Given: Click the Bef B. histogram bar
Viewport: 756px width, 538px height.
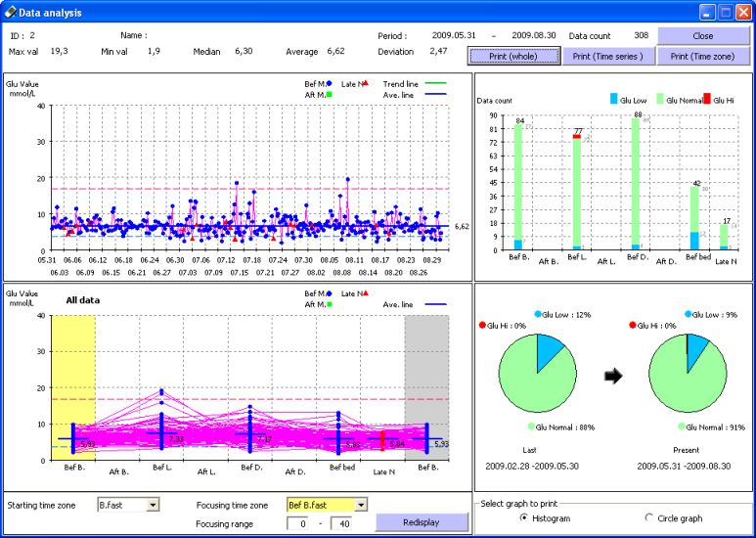Looking at the screenshot, I should pos(518,187).
